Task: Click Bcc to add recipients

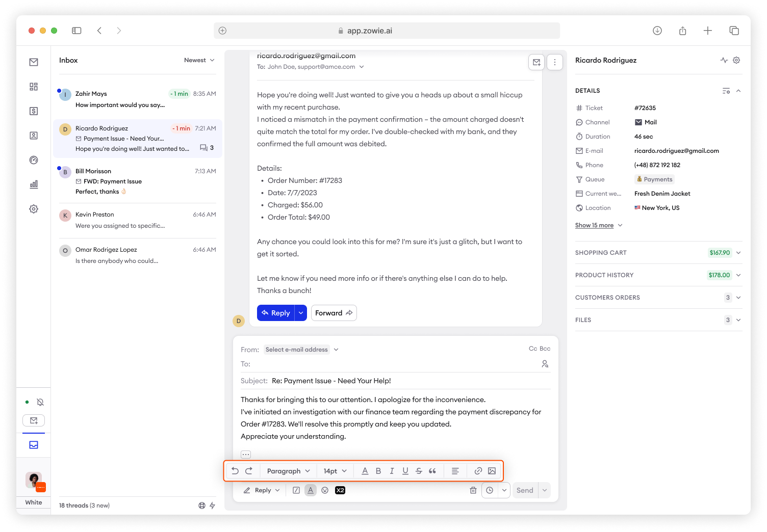Action: pos(545,349)
